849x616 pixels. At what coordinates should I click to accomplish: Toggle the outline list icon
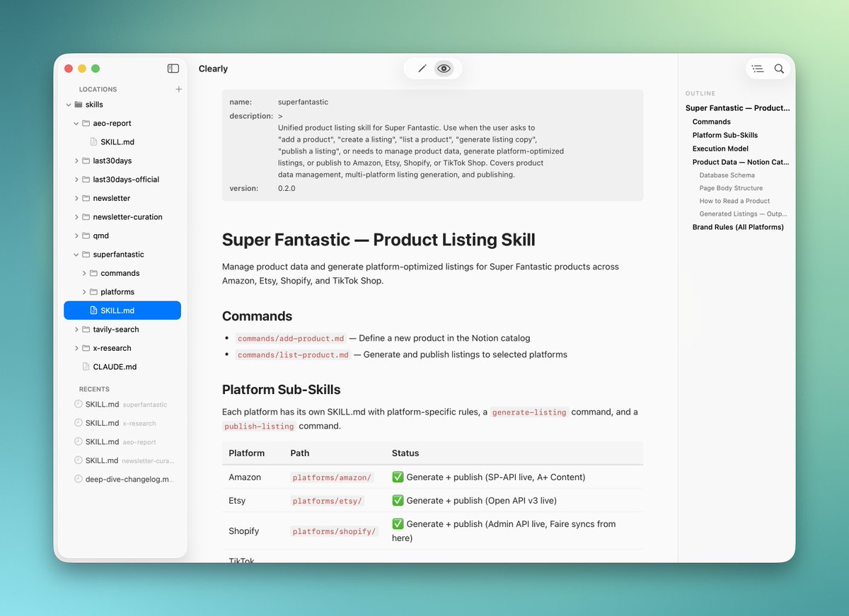(758, 69)
